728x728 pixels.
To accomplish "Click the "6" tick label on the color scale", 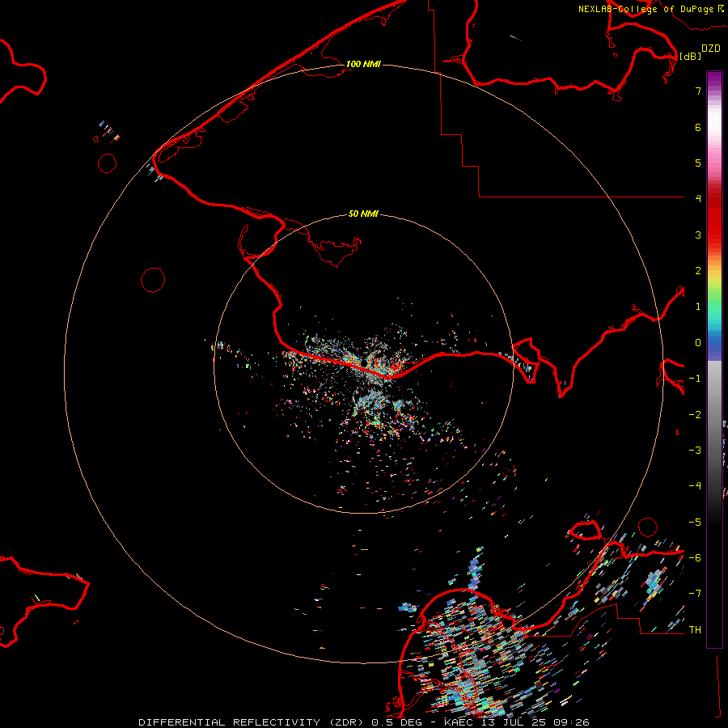I will 698,127.
